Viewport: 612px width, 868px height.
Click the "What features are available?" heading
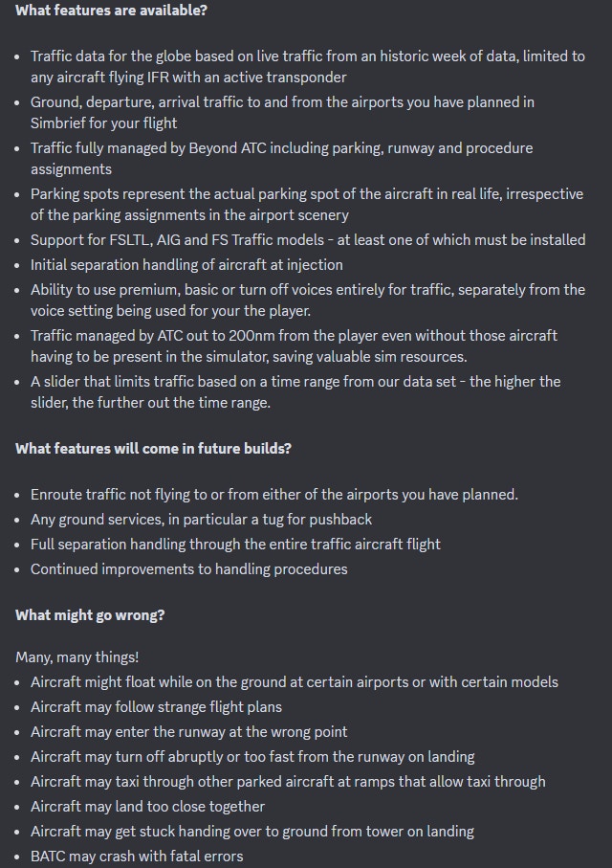click(111, 11)
